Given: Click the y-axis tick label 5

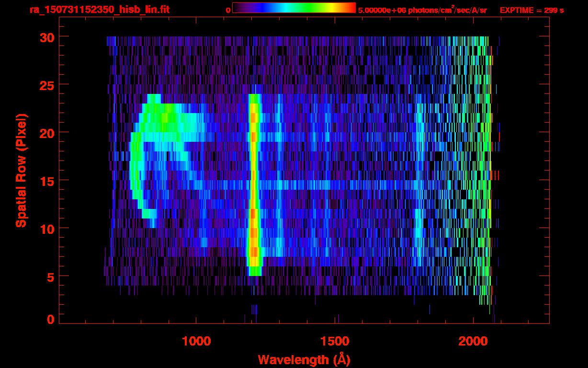Looking at the screenshot, I should pos(50,276).
